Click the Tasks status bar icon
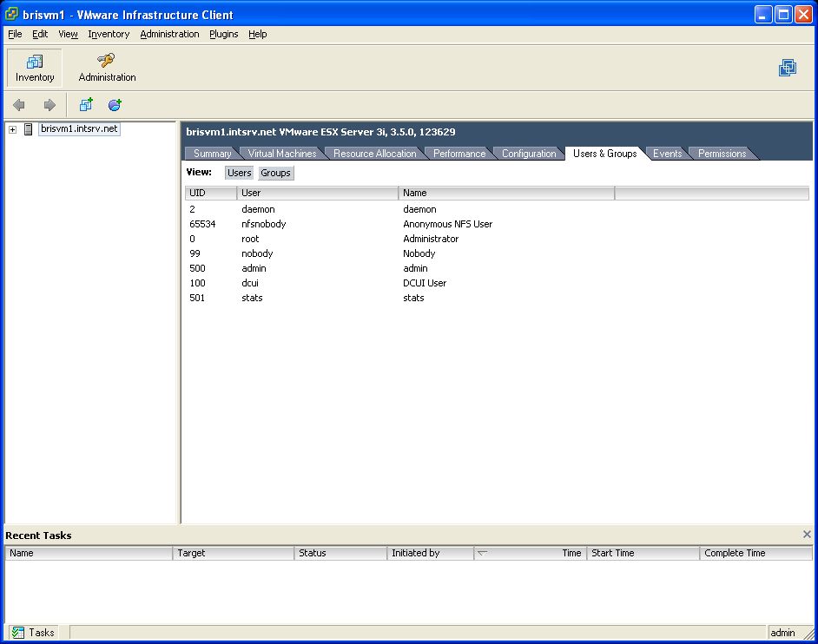 pos(17,633)
